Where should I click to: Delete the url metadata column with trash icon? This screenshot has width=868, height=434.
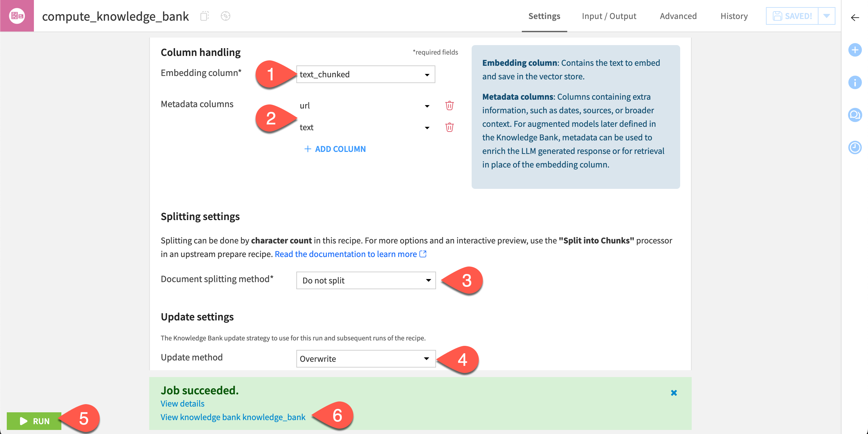point(449,105)
